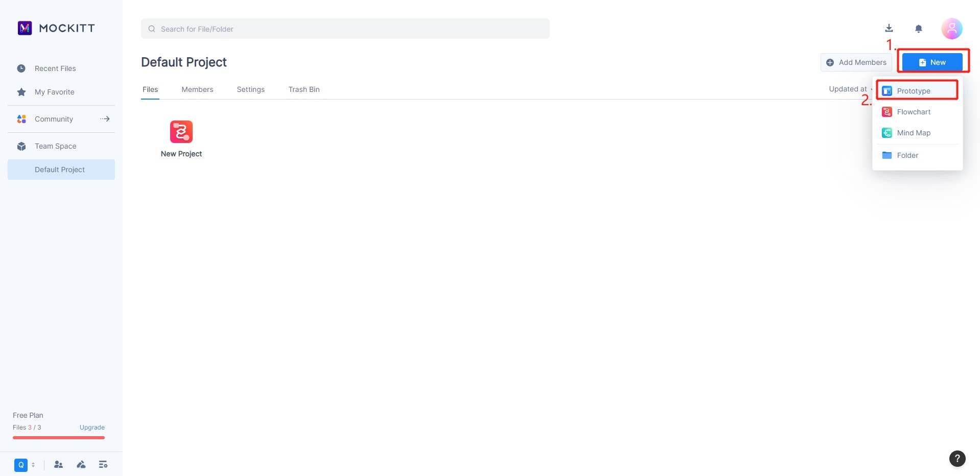Switch to the Settings tab
This screenshot has height=476, width=980.
[x=250, y=89]
